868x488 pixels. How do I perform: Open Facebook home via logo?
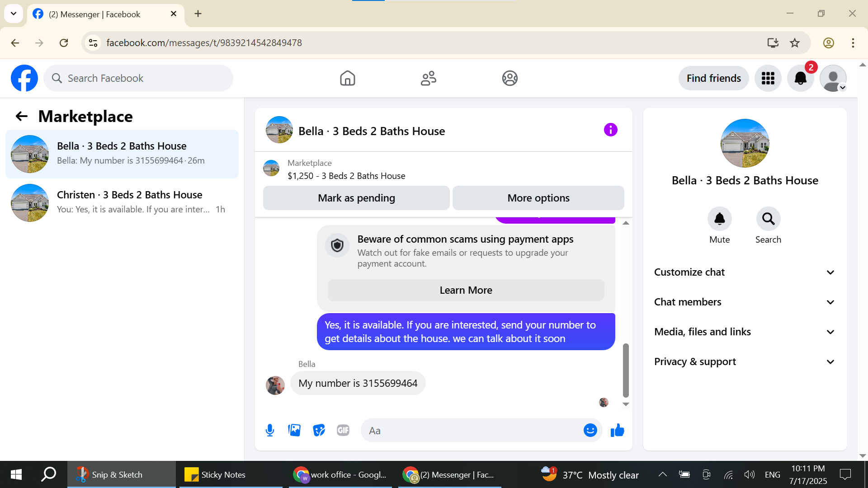pos(24,78)
